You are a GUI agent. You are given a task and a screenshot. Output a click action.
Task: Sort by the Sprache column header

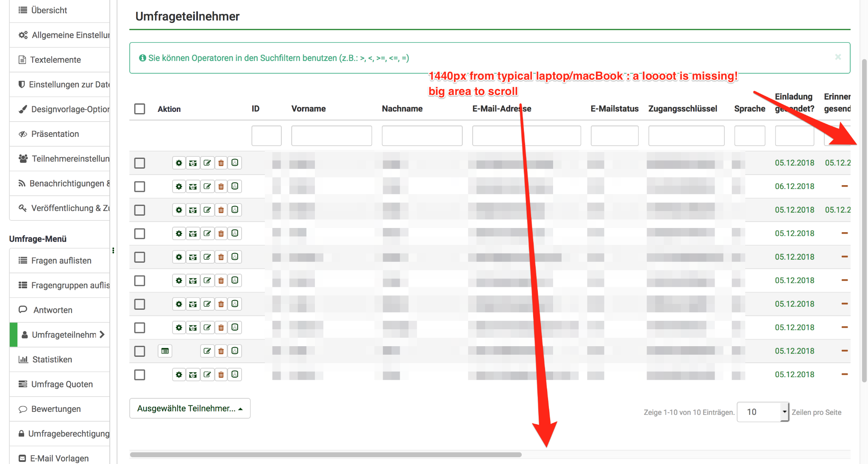pyautogui.click(x=750, y=109)
